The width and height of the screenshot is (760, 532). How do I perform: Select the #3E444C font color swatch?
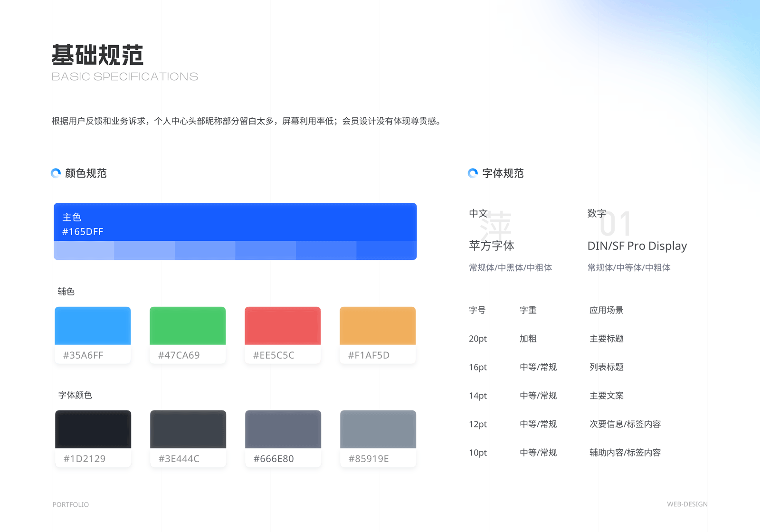[188, 429]
